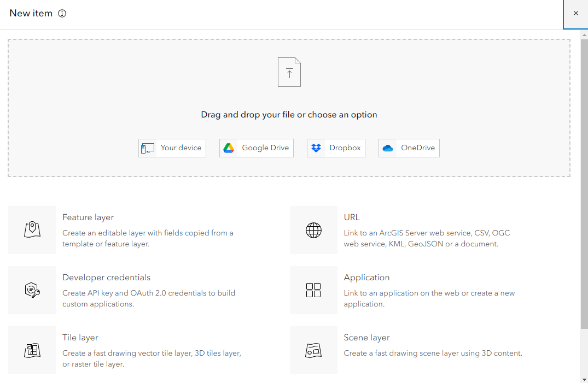Choose Google Drive as file source
The width and height of the screenshot is (588, 383).
coord(257,148)
